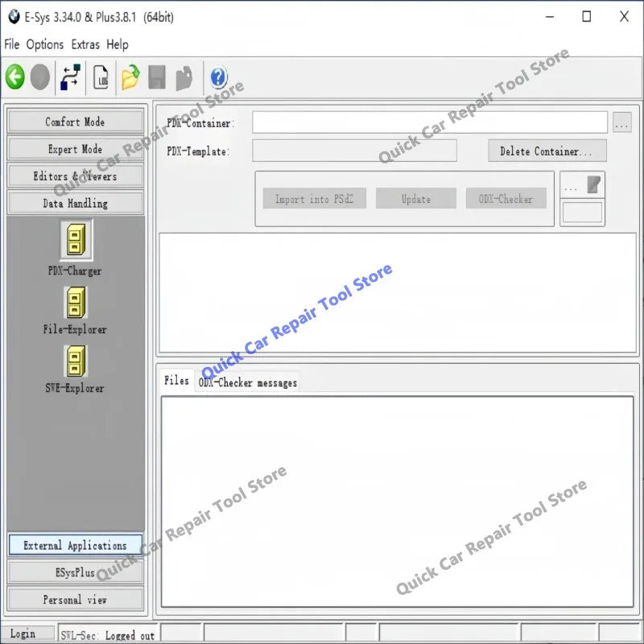This screenshot has height=644, width=644.
Task: Click the PDX-Container label
Action: [x=200, y=123]
